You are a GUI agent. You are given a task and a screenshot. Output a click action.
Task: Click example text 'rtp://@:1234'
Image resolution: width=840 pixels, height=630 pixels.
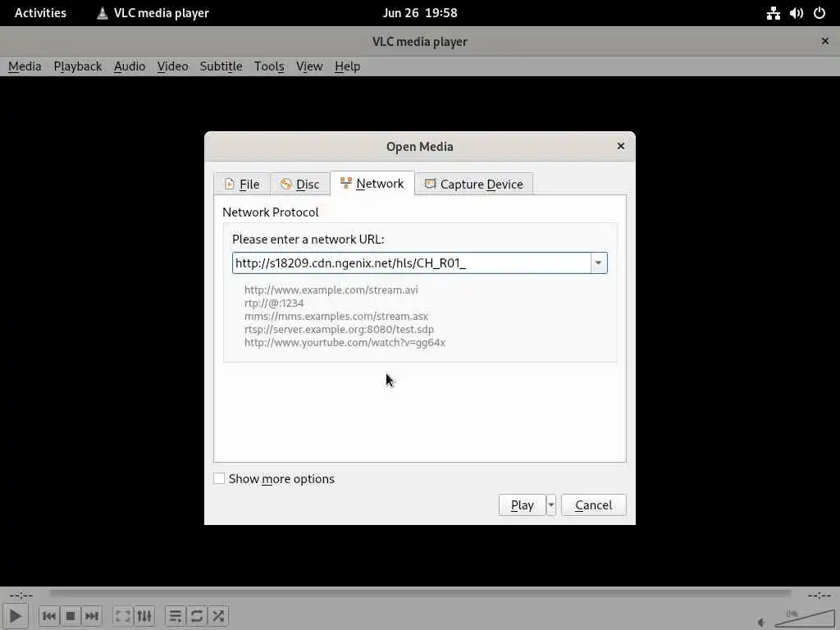pyautogui.click(x=274, y=304)
